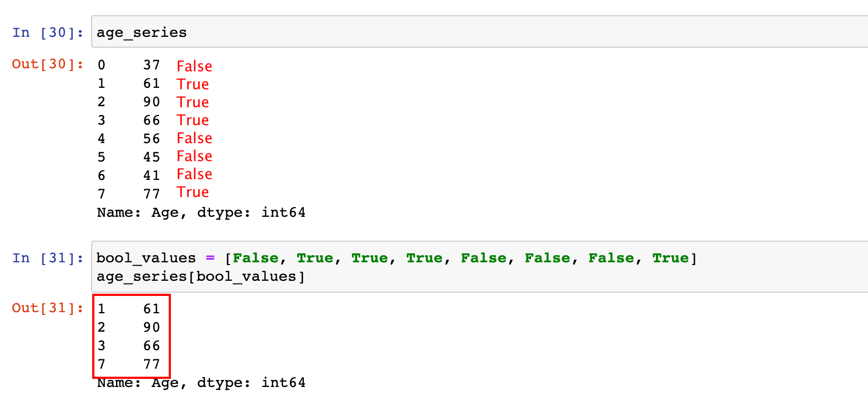The width and height of the screenshot is (868, 400).
Task: Click the In [30] prompt label
Action: pyautogui.click(x=48, y=33)
